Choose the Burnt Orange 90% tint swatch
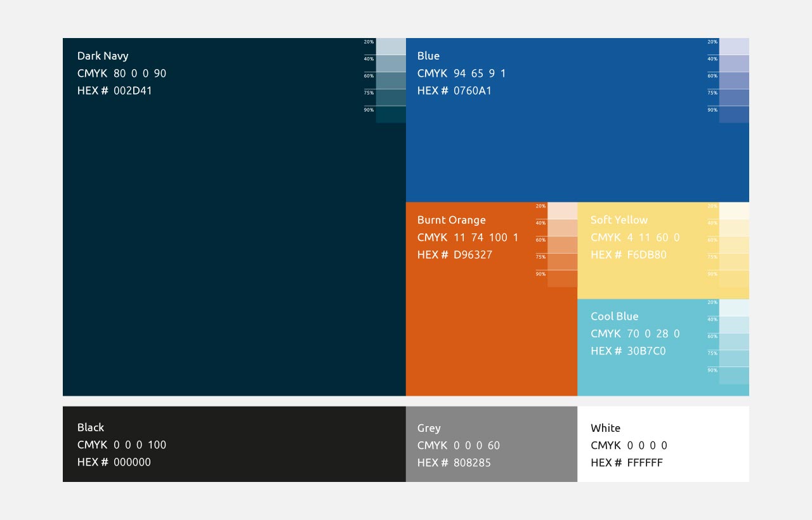Image resolution: width=812 pixels, height=520 pixels. pos(562,279)
